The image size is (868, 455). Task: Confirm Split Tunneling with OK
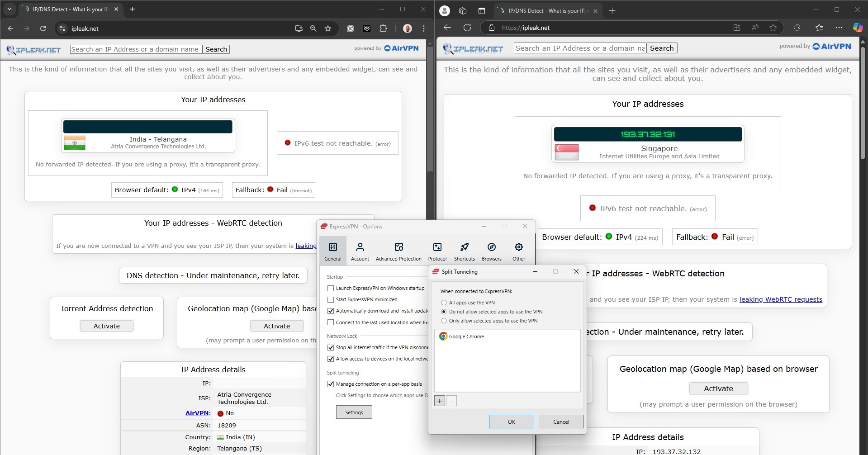(512, 422)
